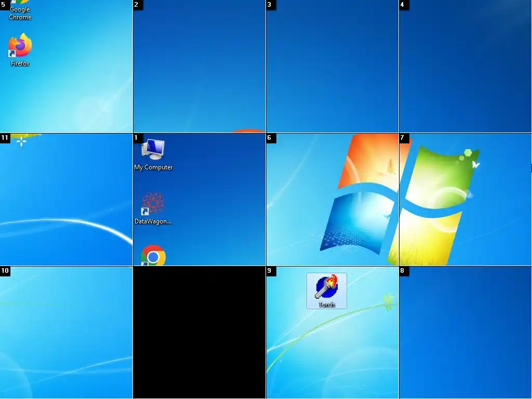
Task: Choose the dark blue tile numbered 4
Action: pyautogui.click(x=465, y=66)
